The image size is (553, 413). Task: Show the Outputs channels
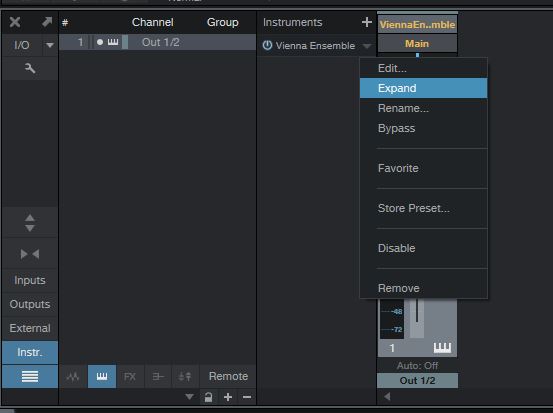coord(30,304)
